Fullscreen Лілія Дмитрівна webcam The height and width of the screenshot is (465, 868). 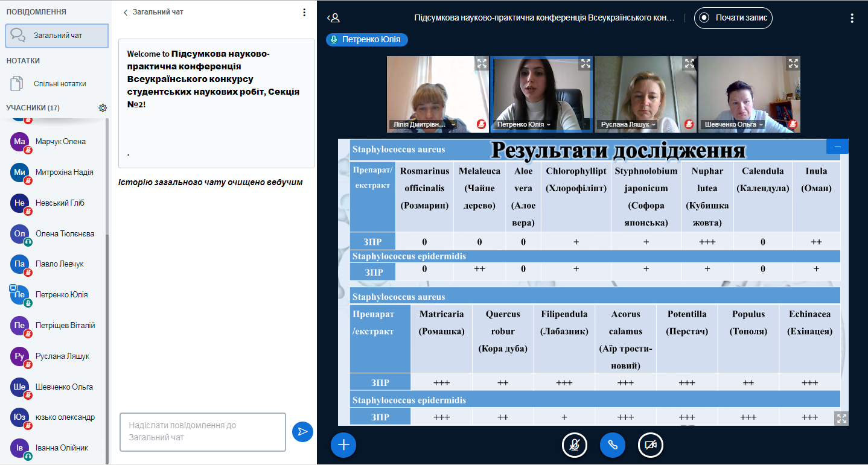pos(481,63)
